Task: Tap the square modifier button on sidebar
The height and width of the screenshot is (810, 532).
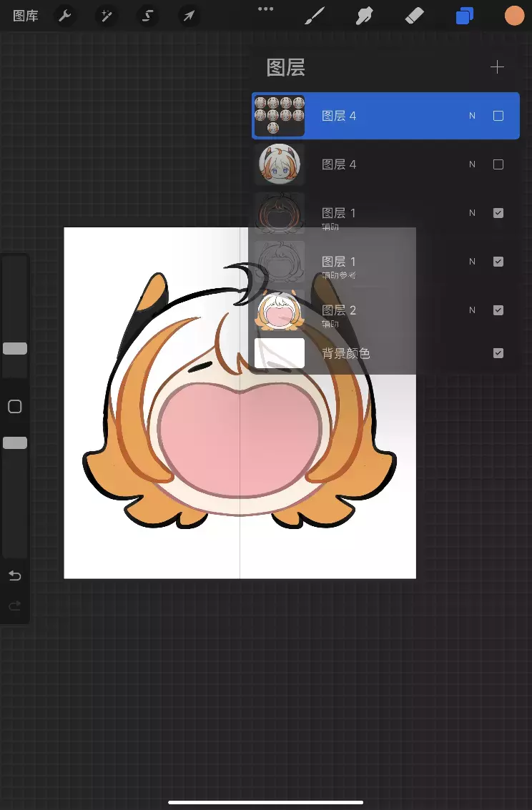Action: tap(15, 407)
